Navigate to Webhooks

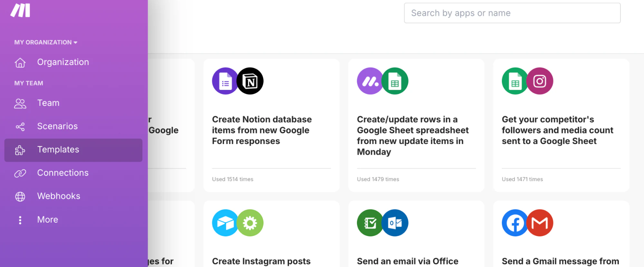pos(73,196)
